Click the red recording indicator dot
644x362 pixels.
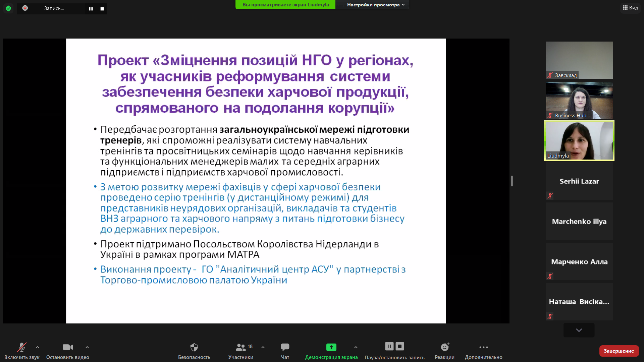(25, 8)
